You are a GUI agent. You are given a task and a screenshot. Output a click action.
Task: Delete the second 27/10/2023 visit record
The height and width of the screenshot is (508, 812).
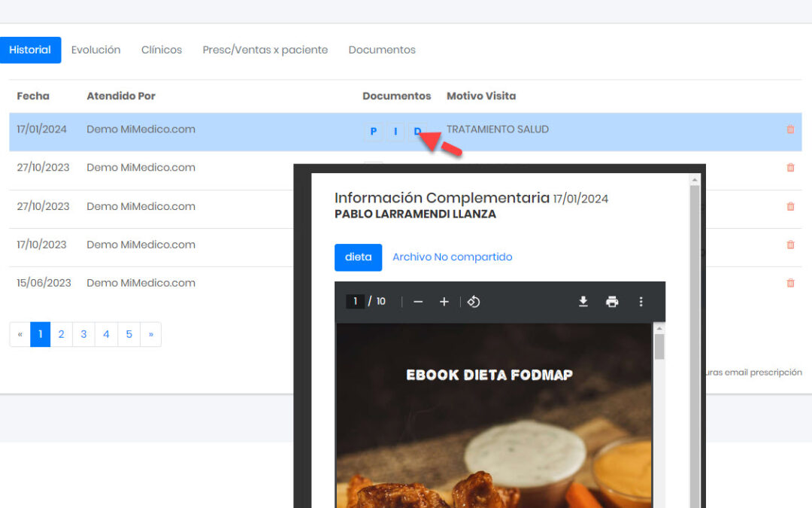tap(790, 206)
